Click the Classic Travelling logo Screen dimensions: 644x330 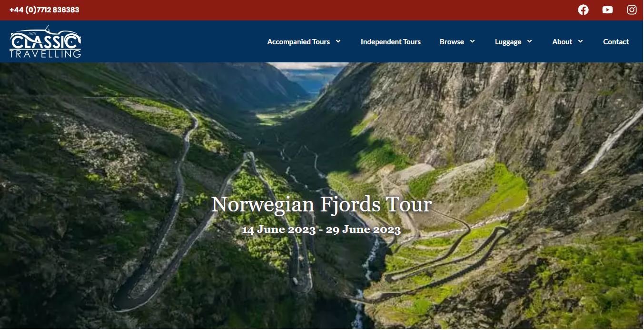pos(45,41)
